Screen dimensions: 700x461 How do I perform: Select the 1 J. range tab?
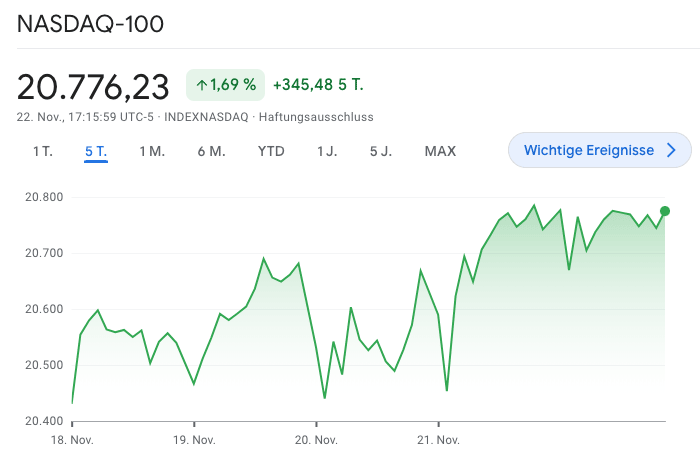(x=327, y=151)
